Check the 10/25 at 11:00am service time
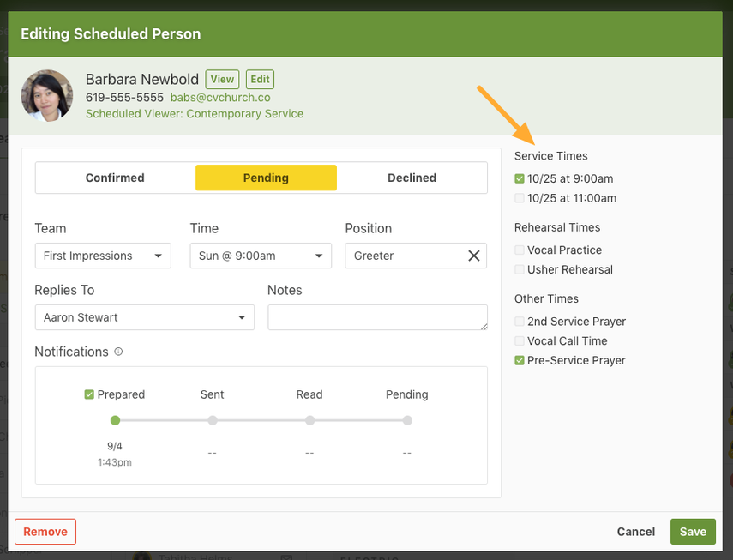The height and width of the screenshot is (560, 733). tap(519, 198)
